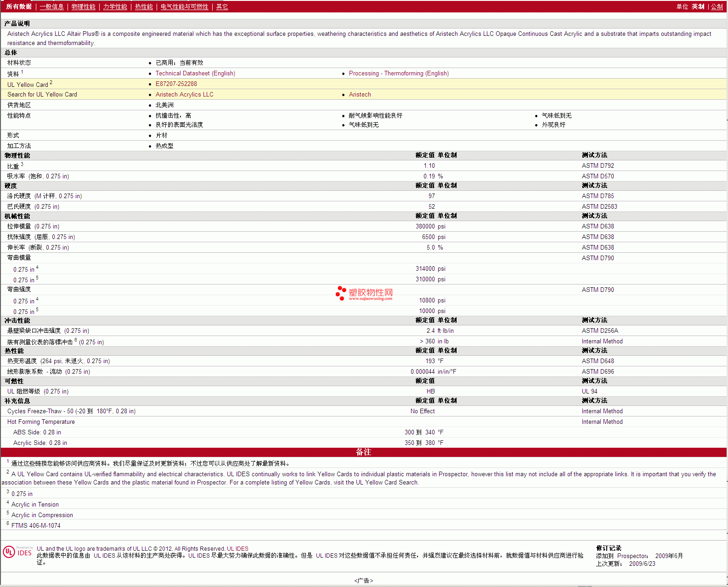This screenshot has width=728, height=587.
Task: Select ASTM D570 test method
Action: [598, 176]
